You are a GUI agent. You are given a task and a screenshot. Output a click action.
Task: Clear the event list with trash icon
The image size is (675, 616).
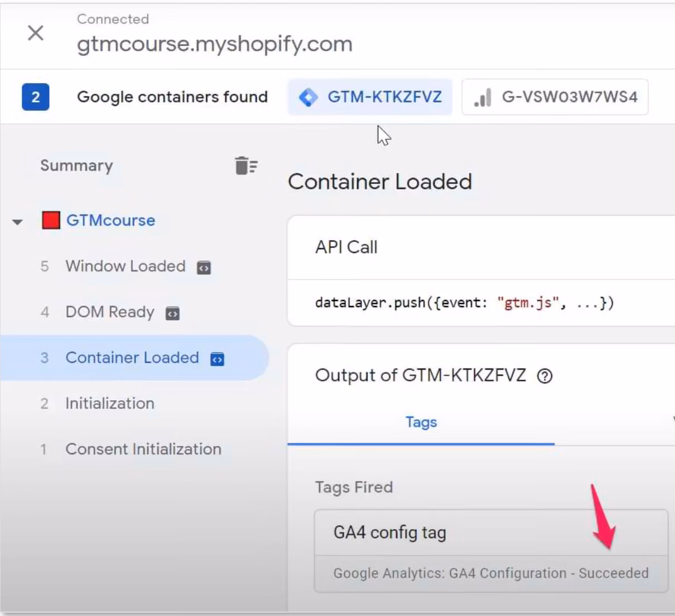point(246,166)
